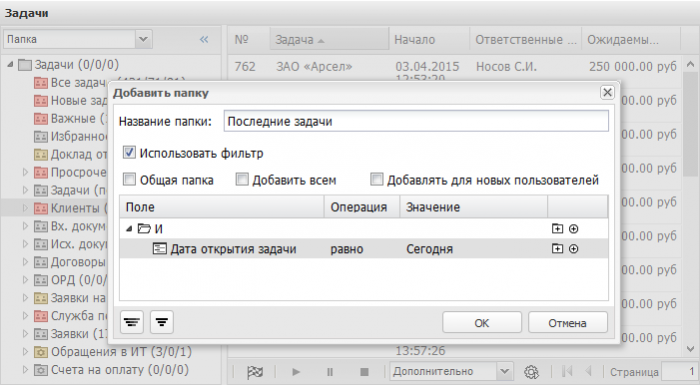
Task: Click the flag icon in bottom toolbar
Action: (x=255, y=372)
